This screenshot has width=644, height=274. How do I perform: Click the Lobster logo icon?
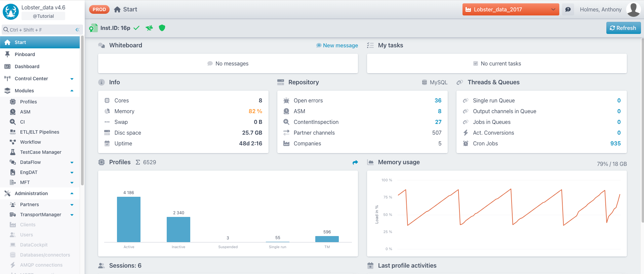pos(11,12)
